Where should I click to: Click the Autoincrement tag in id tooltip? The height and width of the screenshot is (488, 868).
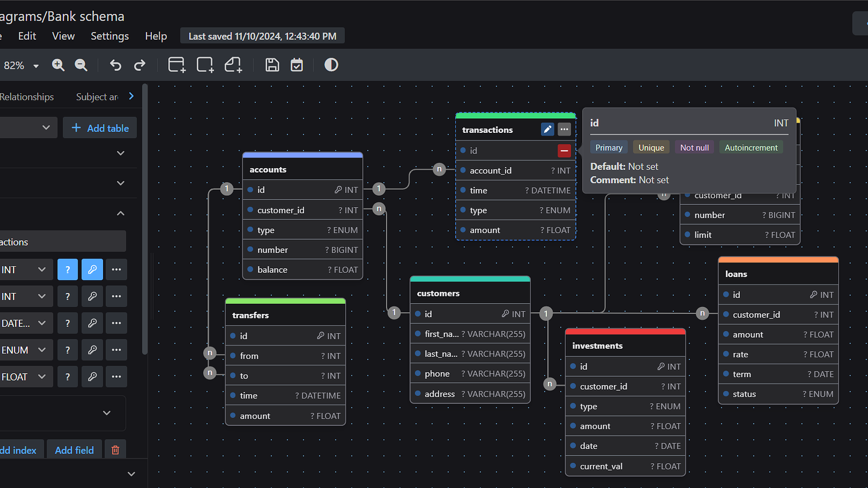point(751,147)
